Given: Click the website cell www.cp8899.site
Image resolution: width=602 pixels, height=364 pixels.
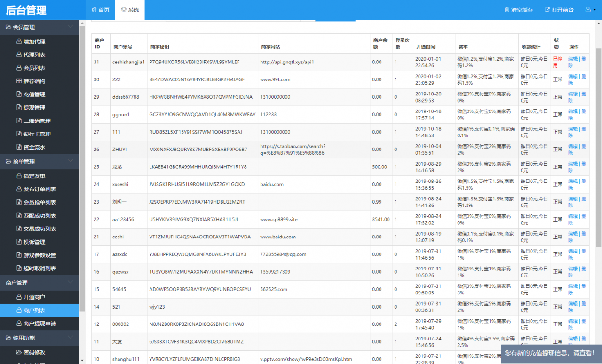Looking at the screenshot, I should point(279,219).
